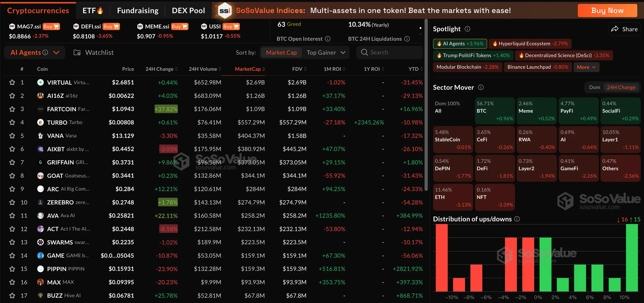Viewport: 644px width, 303px height.
Task: Click the Watchlist folder icon
Action: pyautogui.click(x=77, y=53)
